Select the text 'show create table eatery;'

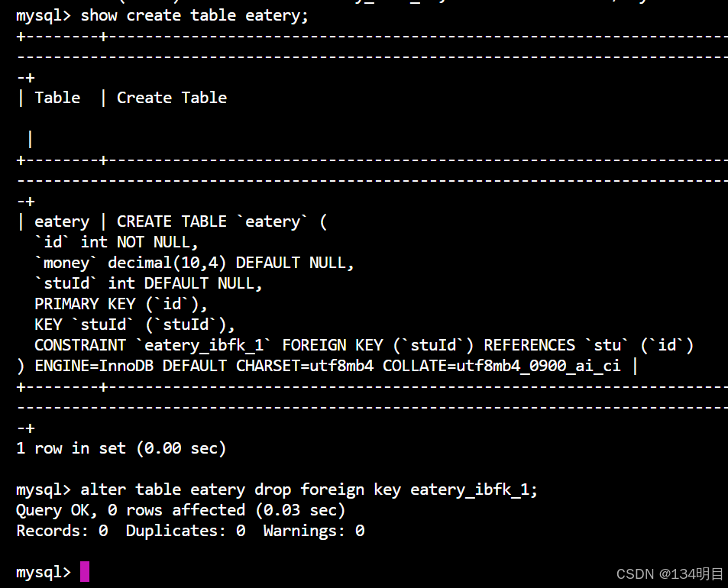point(199,15)
